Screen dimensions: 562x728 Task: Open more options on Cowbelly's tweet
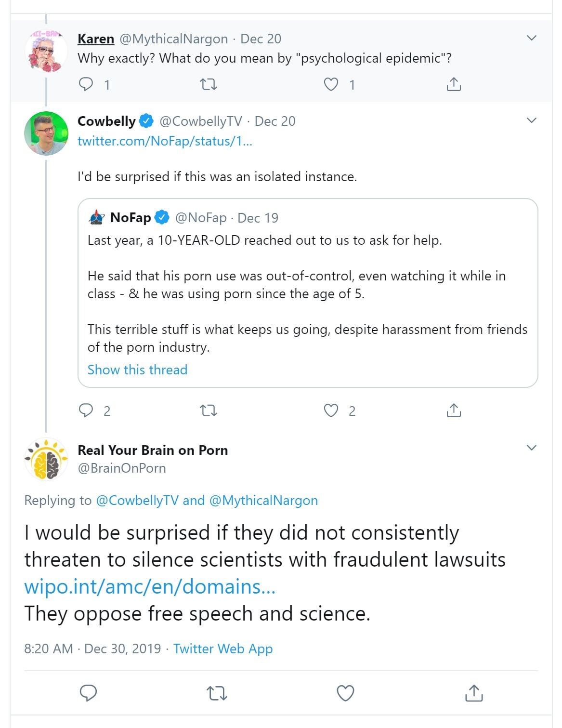(x=532, y=120)
